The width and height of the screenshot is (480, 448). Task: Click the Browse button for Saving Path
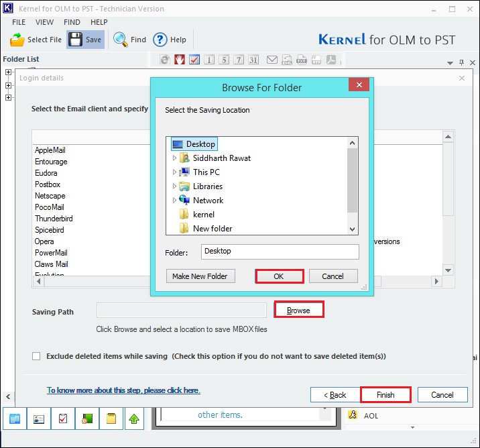pyautogui.click(x=299, y=310)
